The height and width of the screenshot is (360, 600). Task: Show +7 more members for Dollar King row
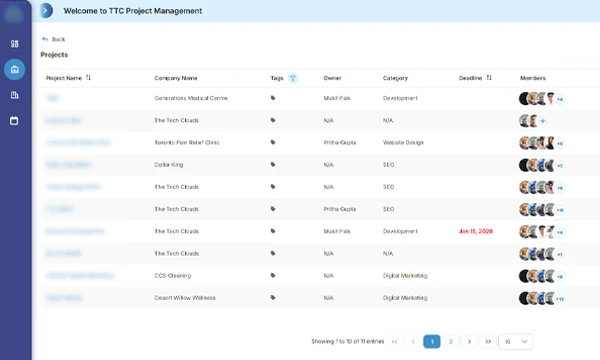[x=560, y=166]
